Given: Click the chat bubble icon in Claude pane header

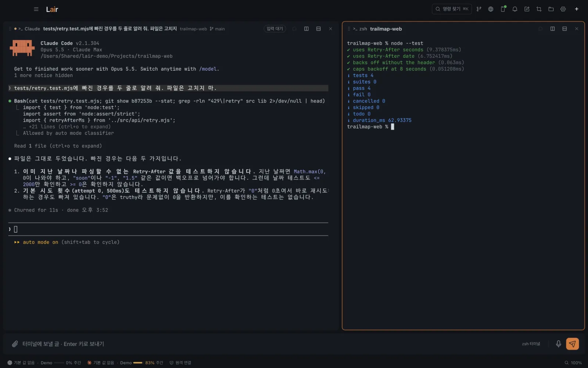Looking at the screenshot, I should [294, 29].
